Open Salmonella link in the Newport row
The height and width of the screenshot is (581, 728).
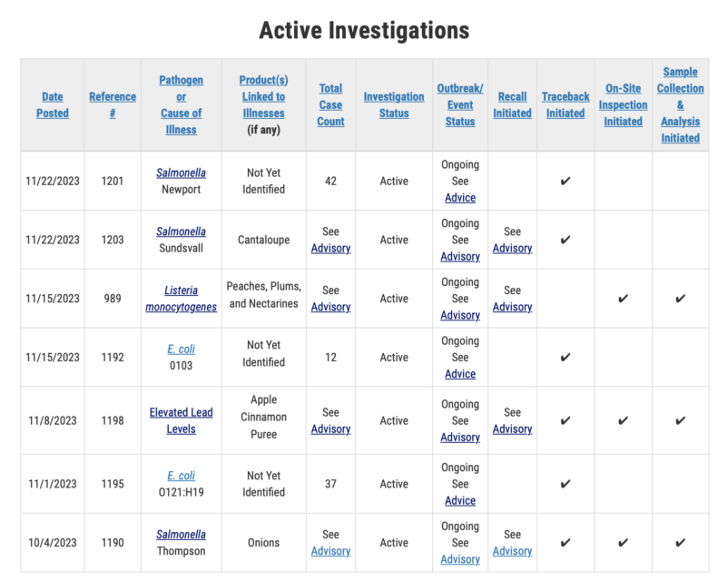[181, 172]
